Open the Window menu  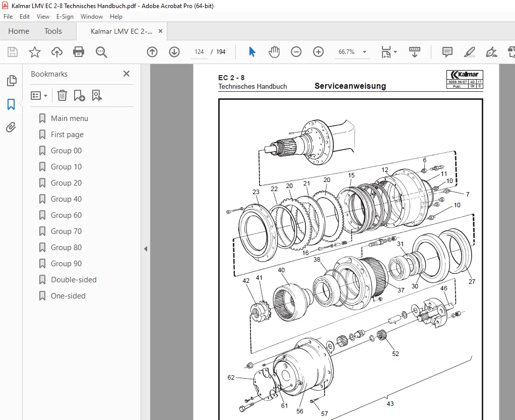pyautogui.click(x=92, y=17)
